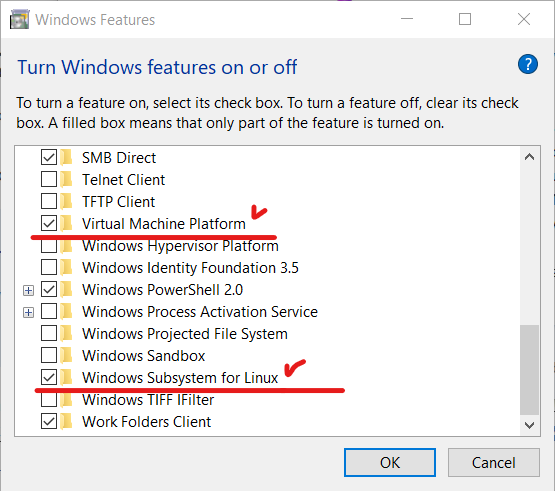
Task: Uncheck Windows Subsystem for Linux checkbox
Action: coord(49,377)
